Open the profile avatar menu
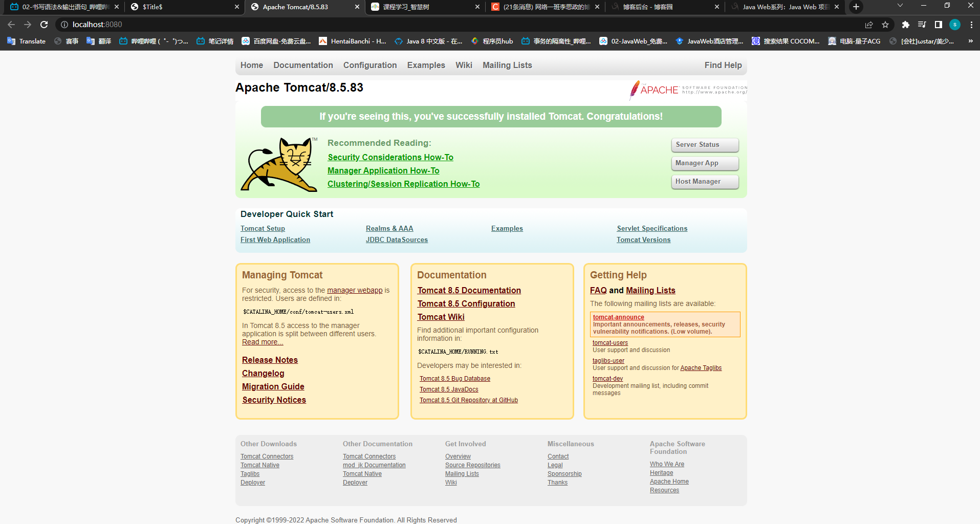Image resolution: width=980 pixels, height=524 pixels. click(x=955, y=25)
